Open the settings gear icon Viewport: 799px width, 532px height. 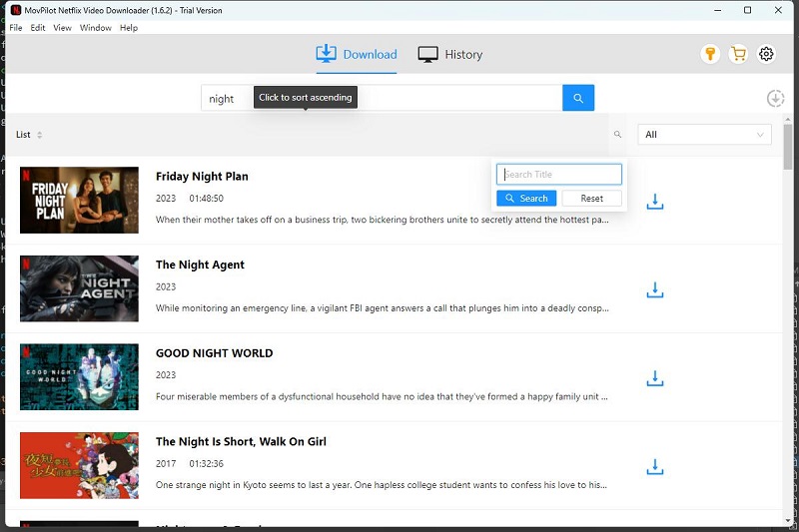[x=766, y=54]
